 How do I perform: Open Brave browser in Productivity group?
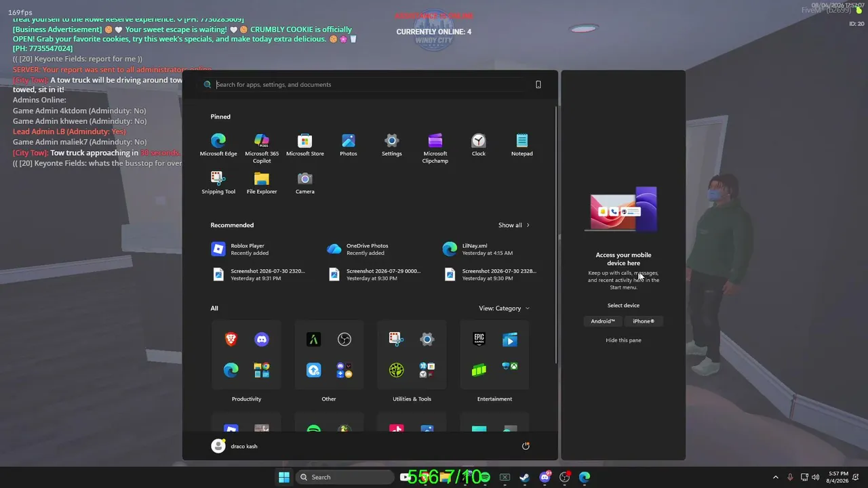(x=231, y=340)
